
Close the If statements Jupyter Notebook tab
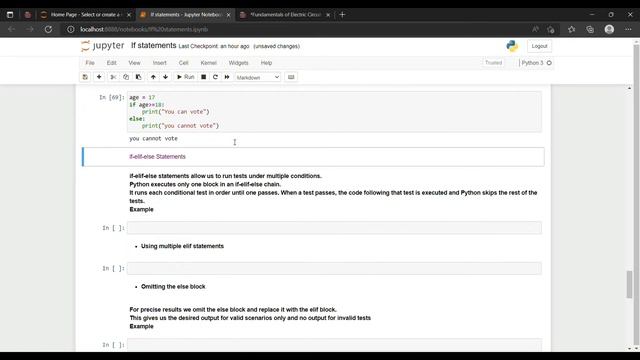point(228,15)
